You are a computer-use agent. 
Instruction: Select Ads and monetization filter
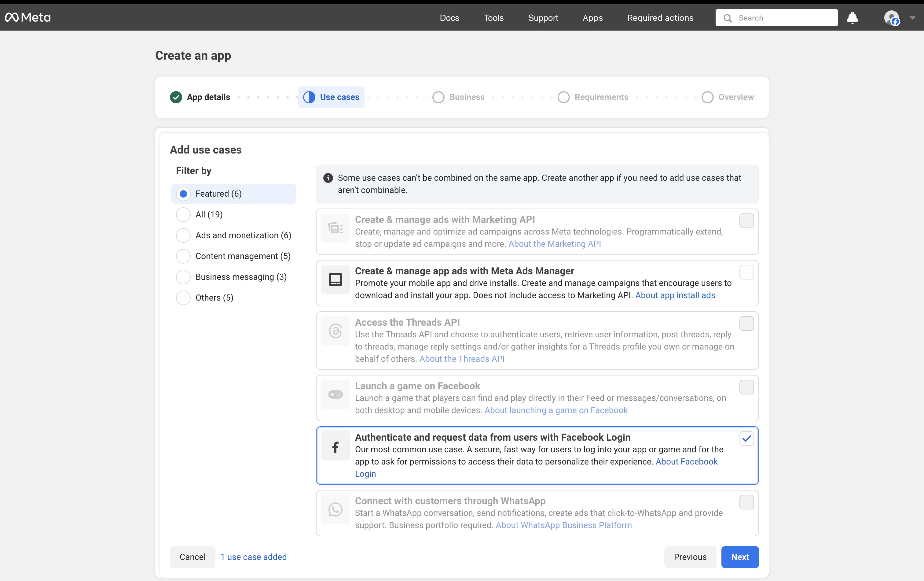pyautogui.click(x=183, y=235)
